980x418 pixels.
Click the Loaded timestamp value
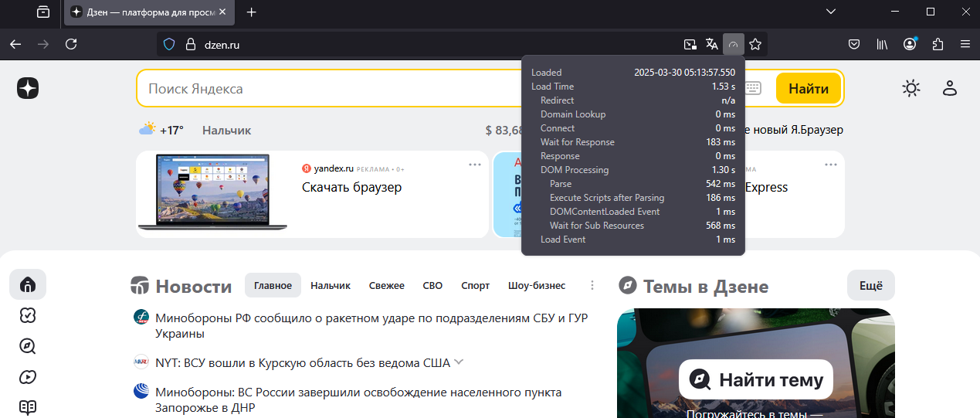(685, 73)
